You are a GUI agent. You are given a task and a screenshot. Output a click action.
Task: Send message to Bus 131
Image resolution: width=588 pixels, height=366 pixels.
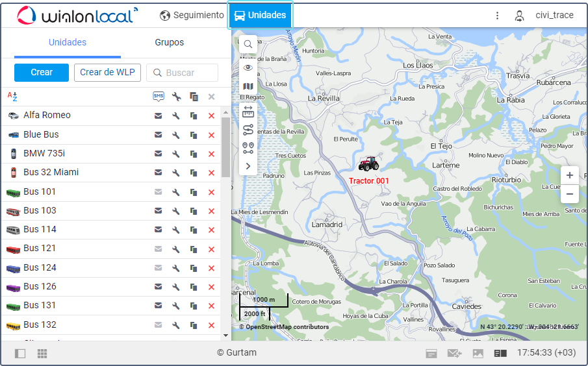(159, 306)
